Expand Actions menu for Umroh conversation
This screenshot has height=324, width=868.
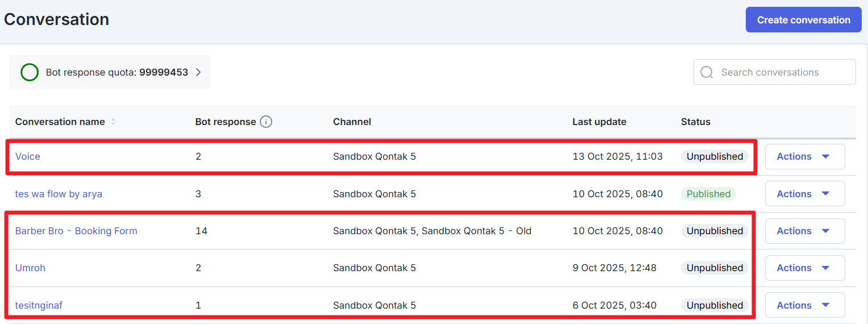point(804,268)
